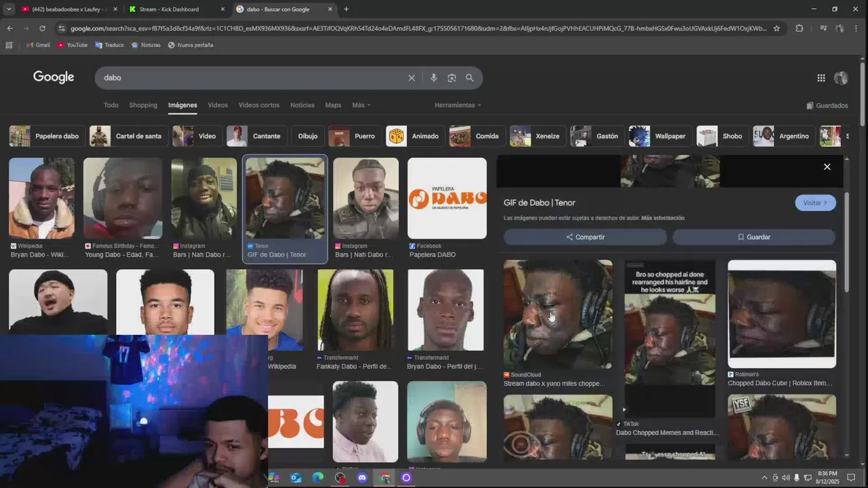Image resolution: width=868 pixels, height=488 pixels.
Task: Click the Compartir share button
Action: (585, 237)
